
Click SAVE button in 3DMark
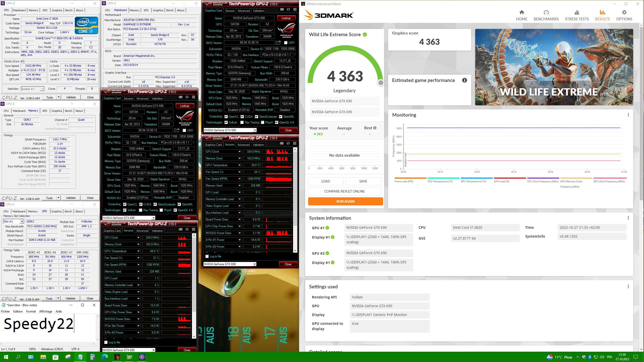coord(363,181)
